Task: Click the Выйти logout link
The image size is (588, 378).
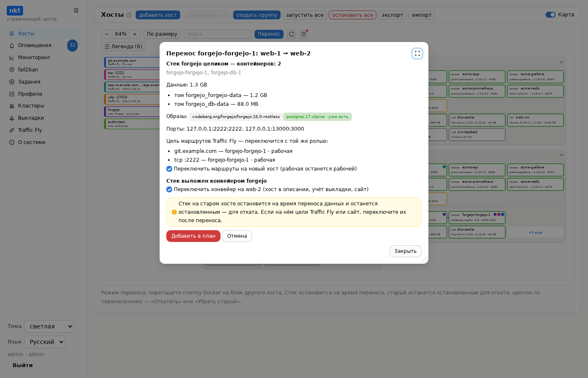Action: 23,365
